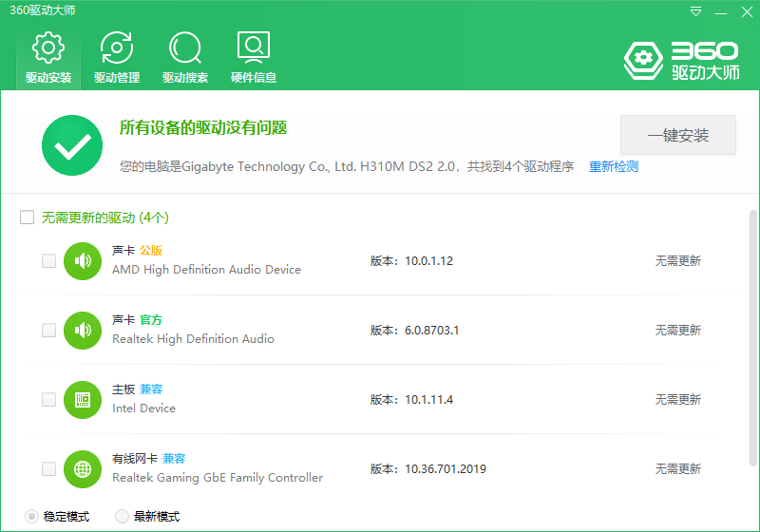Click the Intel motherboard icon
The height and width of the screenshot is (532, 760).
(83, 400)
